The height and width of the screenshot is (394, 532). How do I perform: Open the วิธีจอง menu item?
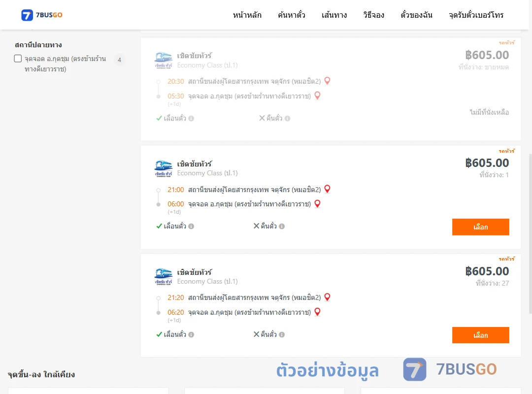373,15
